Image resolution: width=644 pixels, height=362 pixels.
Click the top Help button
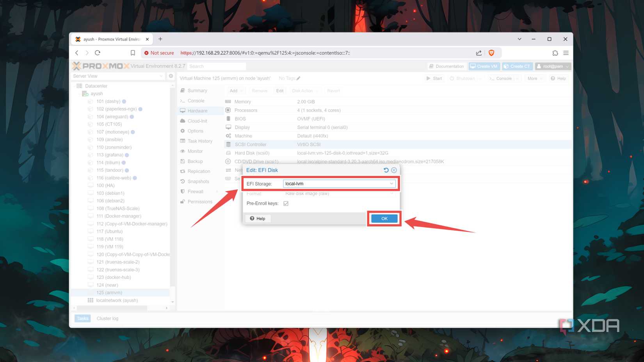558,78
